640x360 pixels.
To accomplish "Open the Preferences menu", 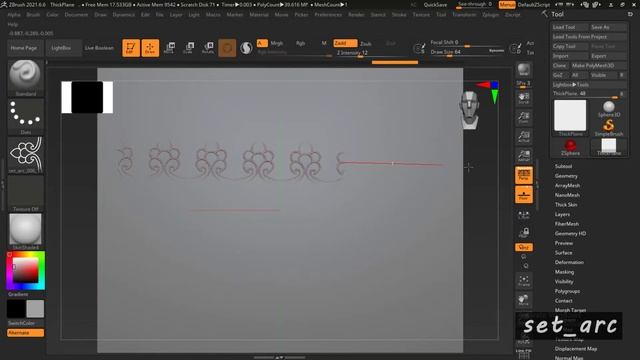I will (x=328, y=15).
